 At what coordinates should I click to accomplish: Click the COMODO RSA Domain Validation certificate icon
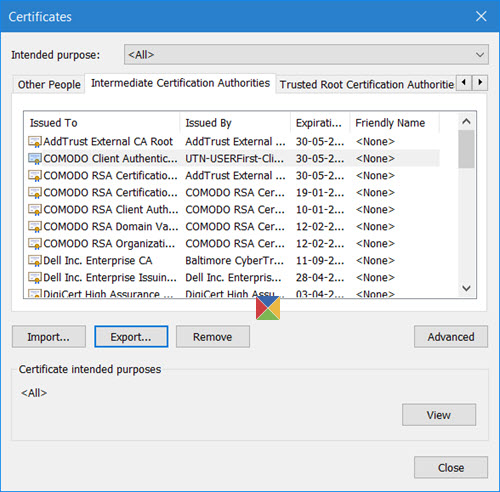click(x=35, y=227)
